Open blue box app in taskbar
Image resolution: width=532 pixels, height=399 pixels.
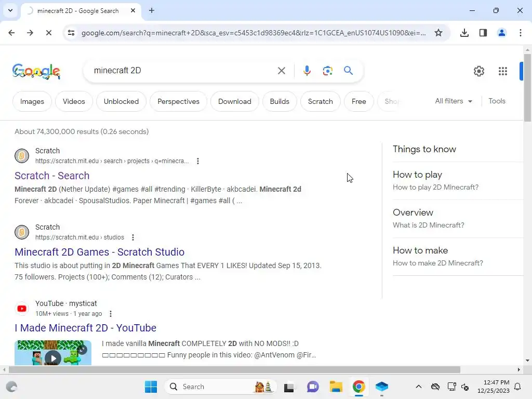[x=382, y=387]
